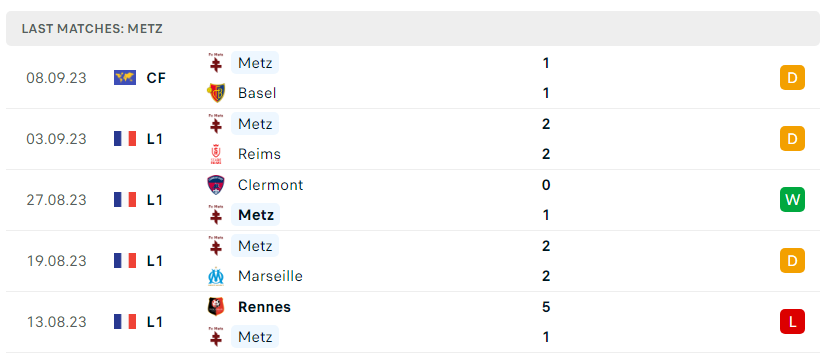Click the Reims club crest icon
822x363 pixels.
215,154
